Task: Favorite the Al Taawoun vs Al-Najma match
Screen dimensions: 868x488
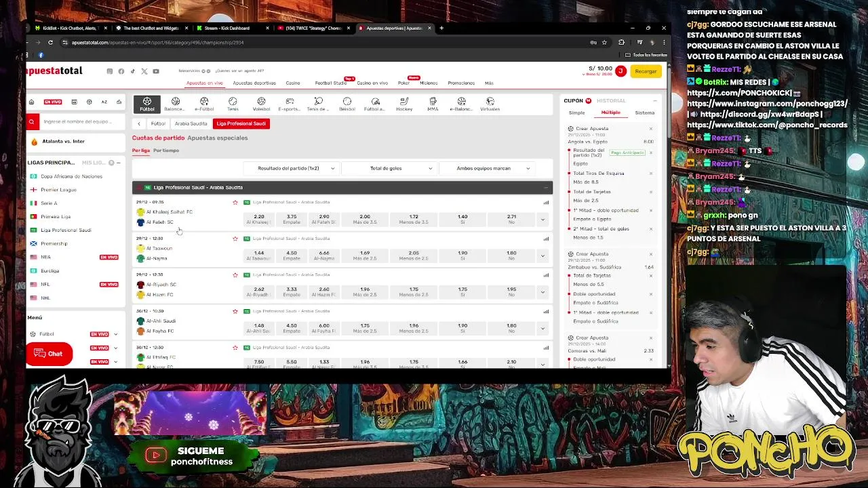Action: click(x=235, y=239)
